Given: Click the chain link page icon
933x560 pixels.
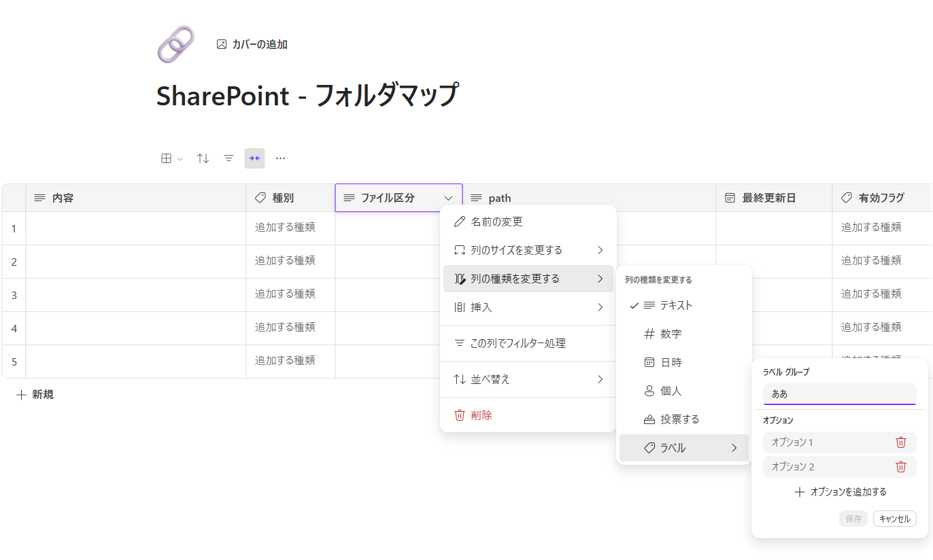Looking at the screenshot, I should (176, 45).
